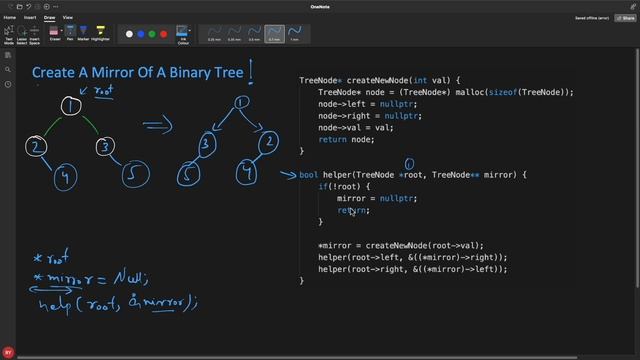Open the Eraser options dropdown arrow
The width and height of the screenshot is (640, 360).
coord(62,31)
